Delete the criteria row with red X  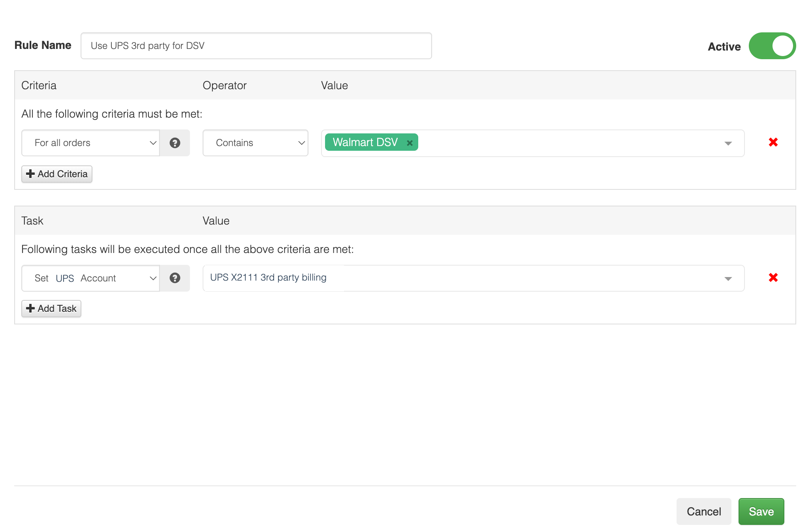[773, 142]
